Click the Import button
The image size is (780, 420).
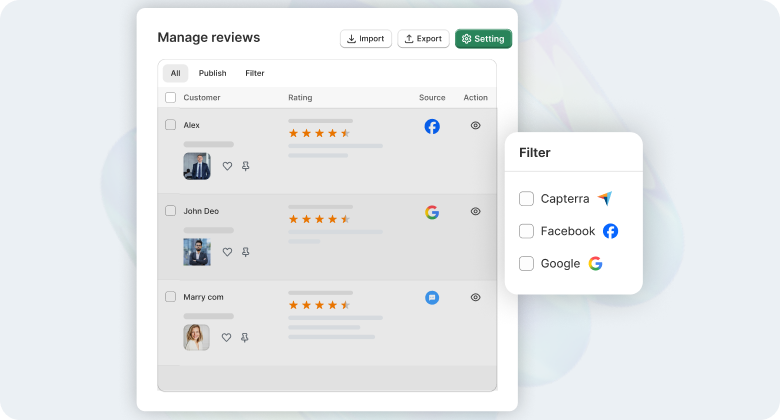click(x=365, y=39)
